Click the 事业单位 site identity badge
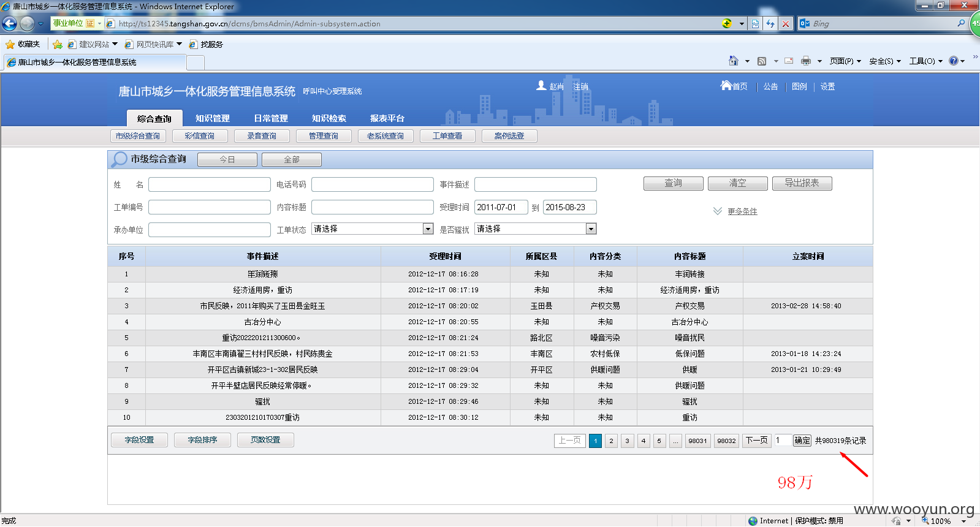 coord(74,23)
